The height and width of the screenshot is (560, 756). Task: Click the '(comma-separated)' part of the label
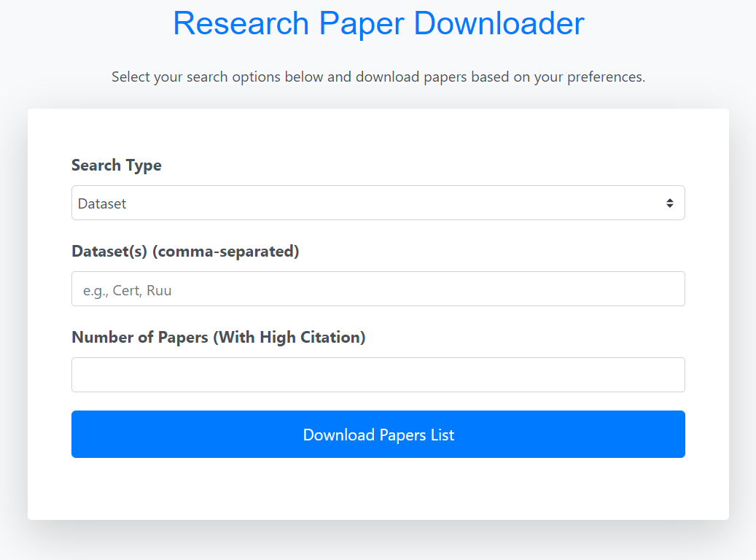pyautogui.click(x=226, y=252)
